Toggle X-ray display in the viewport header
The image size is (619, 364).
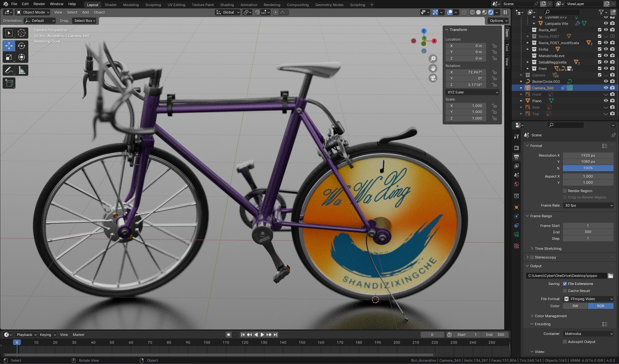[x=464, y=12]
